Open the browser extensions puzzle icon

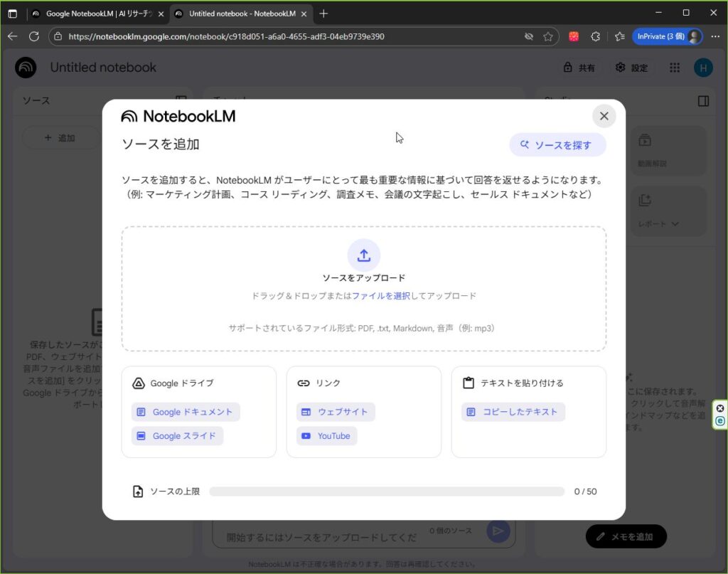point(595,36)
